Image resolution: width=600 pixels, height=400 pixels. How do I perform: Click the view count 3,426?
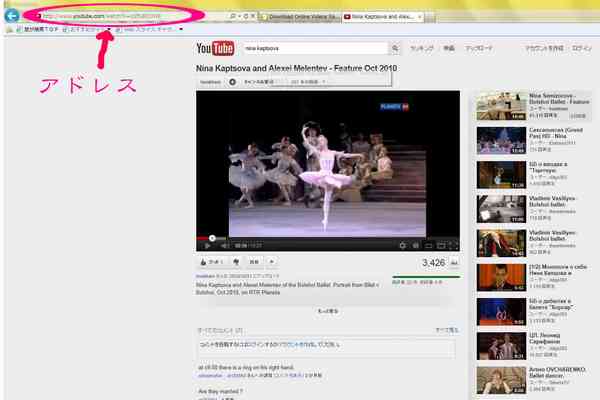click(x=433, y=263)
